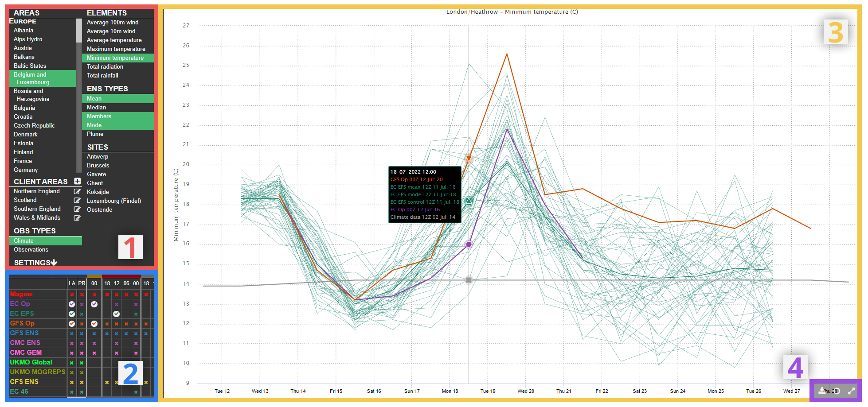Click the GFS Op cross in 06 column
This screenshot has height=407, width=868.
[126, 324]
